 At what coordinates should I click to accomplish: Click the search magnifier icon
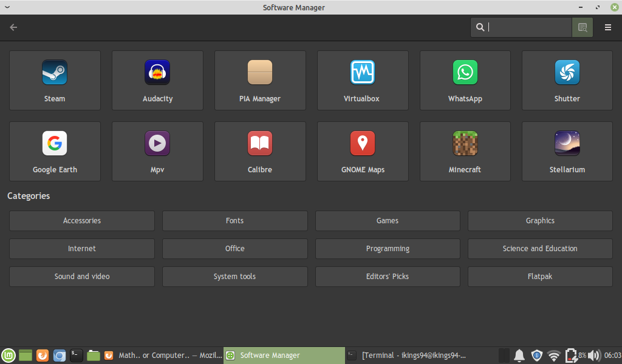pyautogui.click(x=480, y=27)
